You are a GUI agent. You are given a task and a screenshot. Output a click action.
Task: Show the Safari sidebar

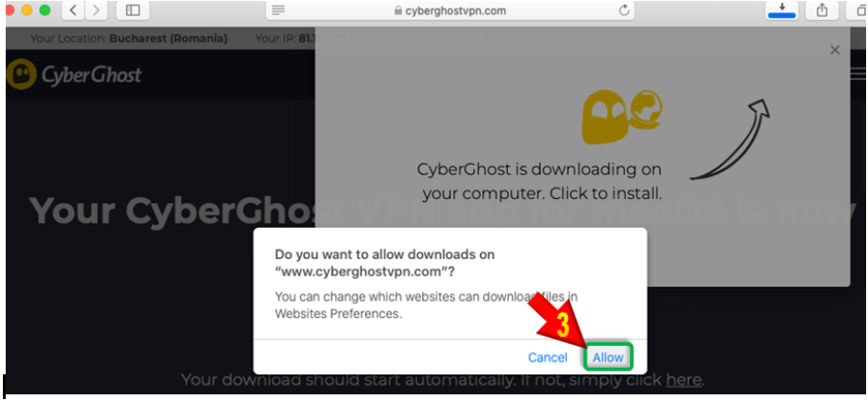tap(132, 10)
